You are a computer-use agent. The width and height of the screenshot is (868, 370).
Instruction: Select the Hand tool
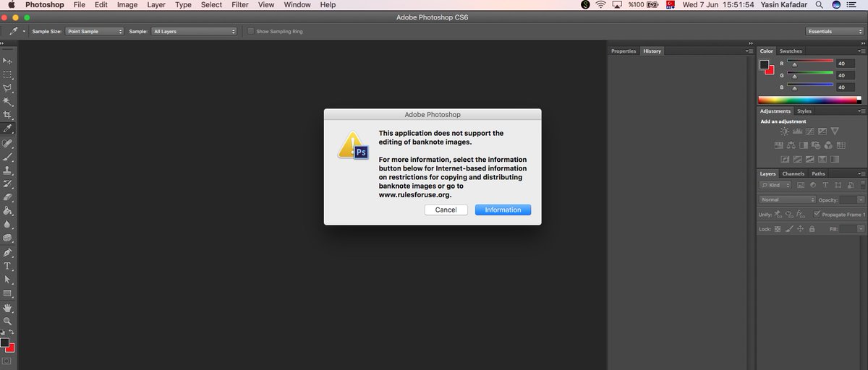[x=7, y=308]
